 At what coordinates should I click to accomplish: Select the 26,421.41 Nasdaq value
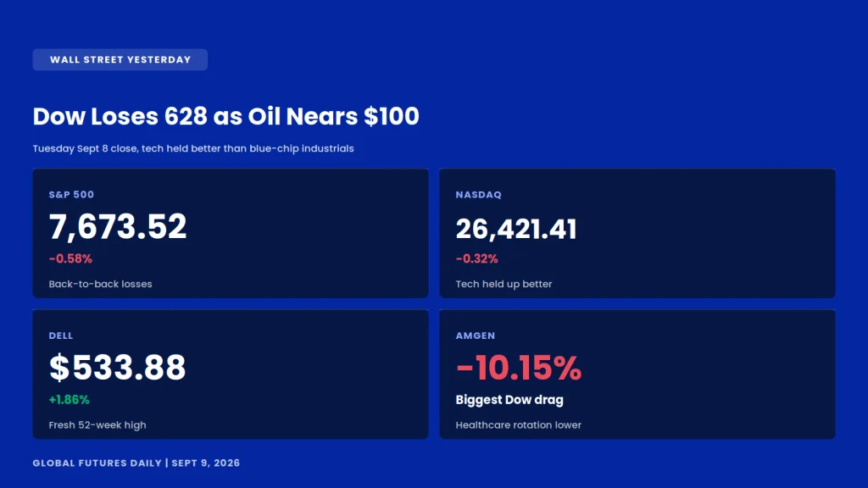coord(516,229)
